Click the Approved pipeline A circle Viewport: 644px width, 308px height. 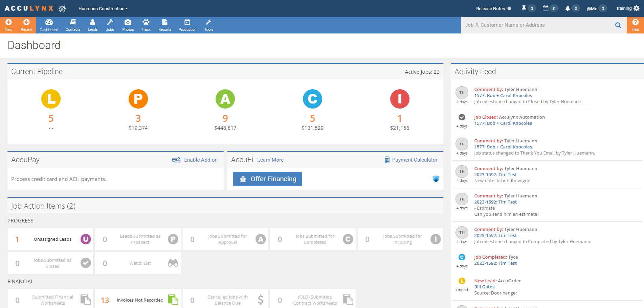pos(225,99)
